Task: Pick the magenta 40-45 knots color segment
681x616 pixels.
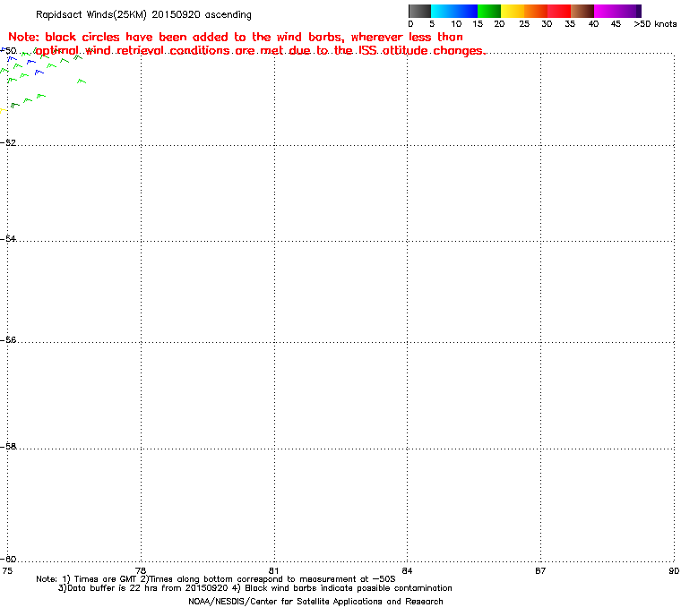Action: (606, 11)
